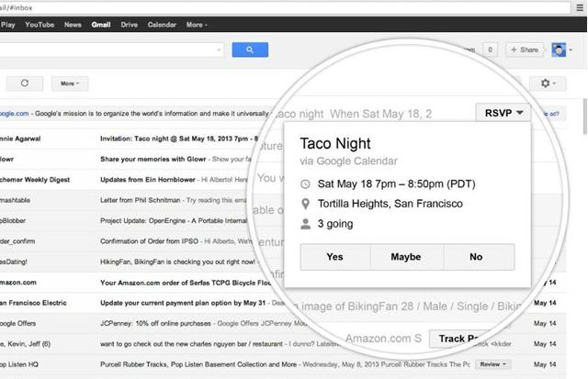Open the account dropdown arrow beside avatar

(571, 50)
